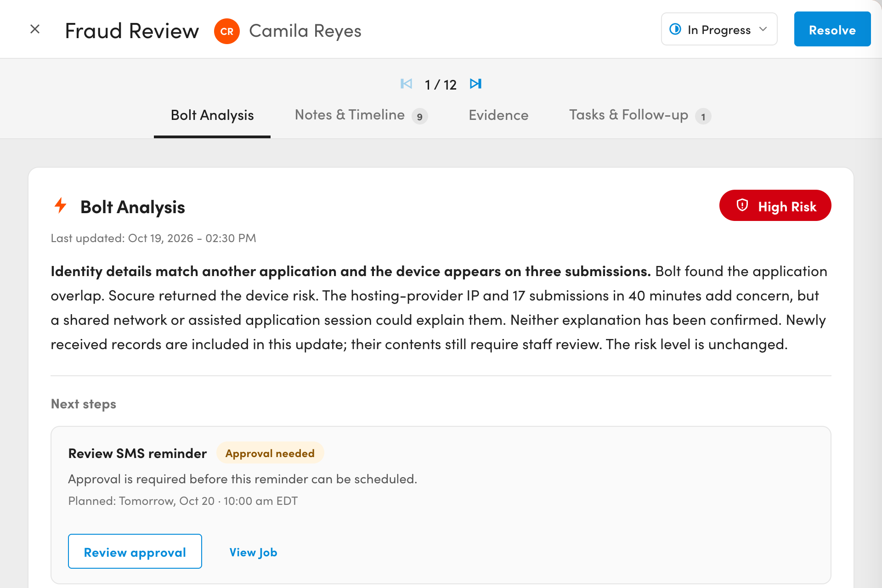The width and height of the screenshot is (882, 588).
Task: Skip to the last case icon
Action: coord(475,84)
